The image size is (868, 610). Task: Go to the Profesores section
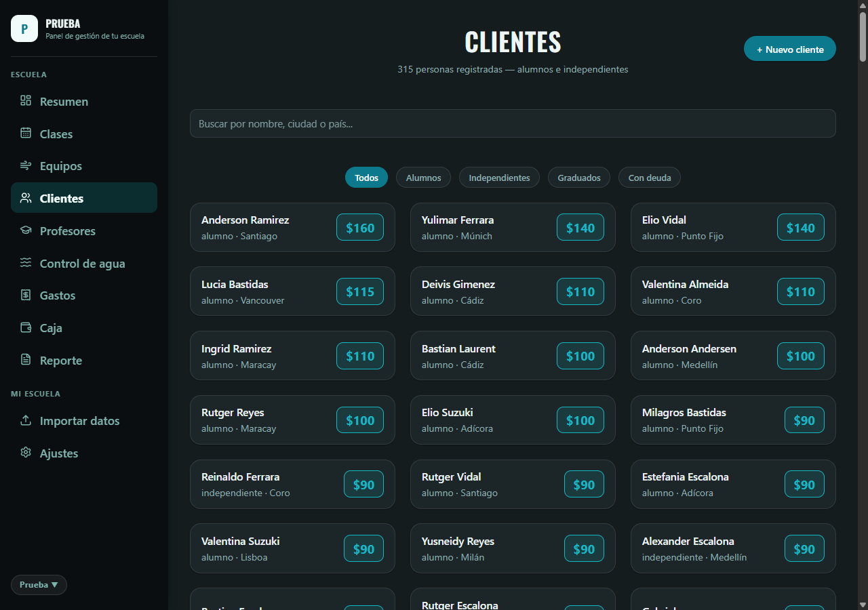(84, 230)
